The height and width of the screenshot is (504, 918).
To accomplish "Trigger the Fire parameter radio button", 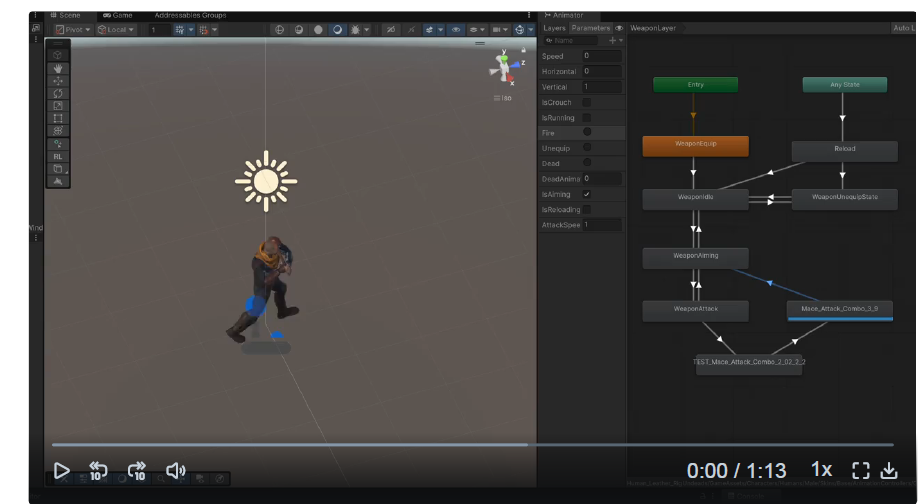I will (587, 132).
